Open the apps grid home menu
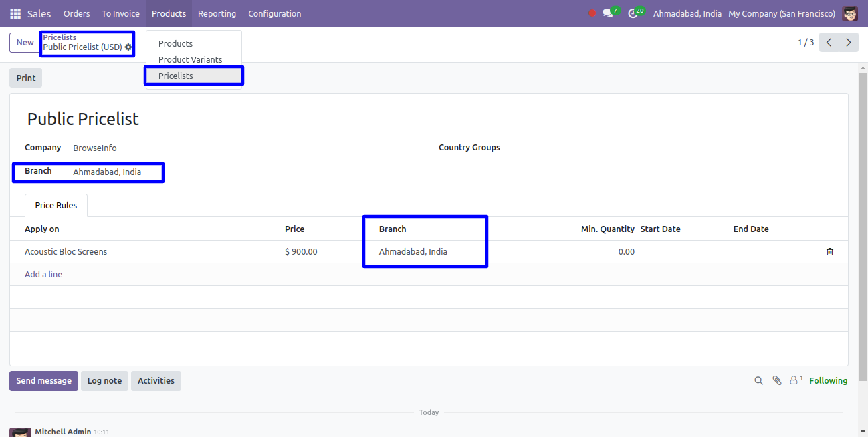Image resolution: width=868 pixels, height=437 pixels. pos(15,13)
